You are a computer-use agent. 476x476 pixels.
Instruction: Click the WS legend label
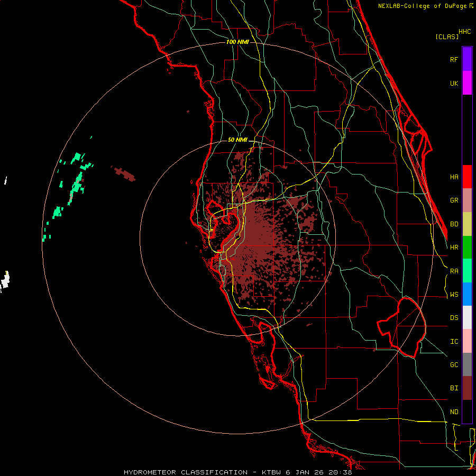[x=454, y=295]
